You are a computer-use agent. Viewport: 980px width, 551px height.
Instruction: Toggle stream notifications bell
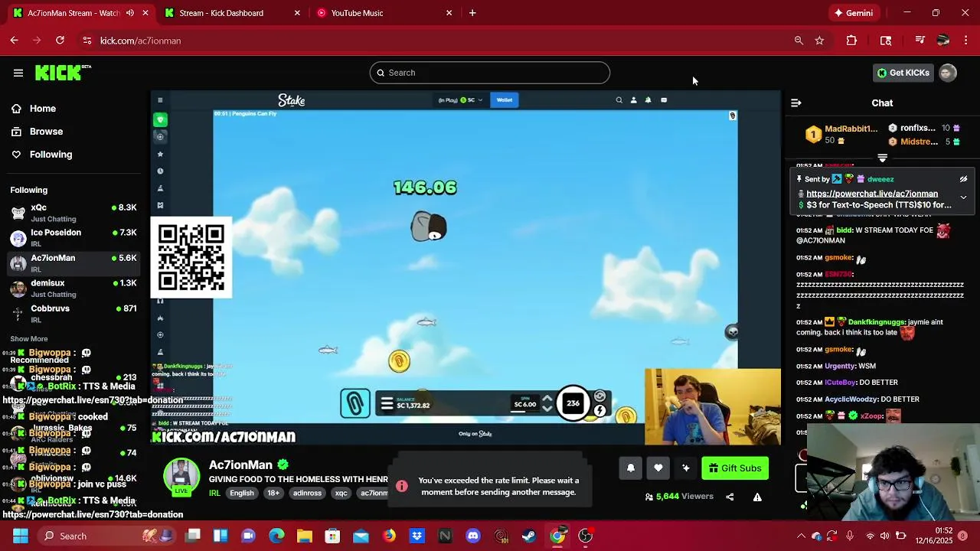[631, 468]
